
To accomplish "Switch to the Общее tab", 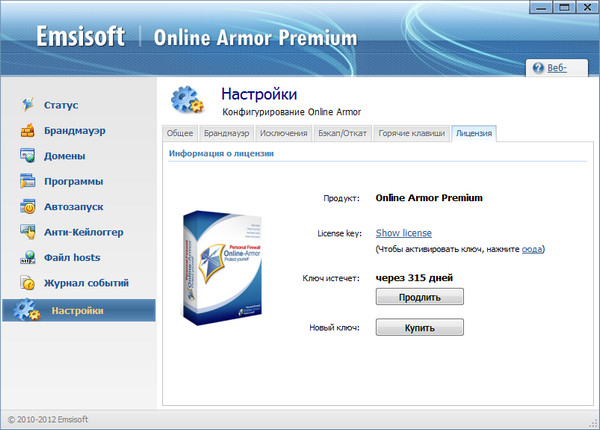I will (180, 133).
